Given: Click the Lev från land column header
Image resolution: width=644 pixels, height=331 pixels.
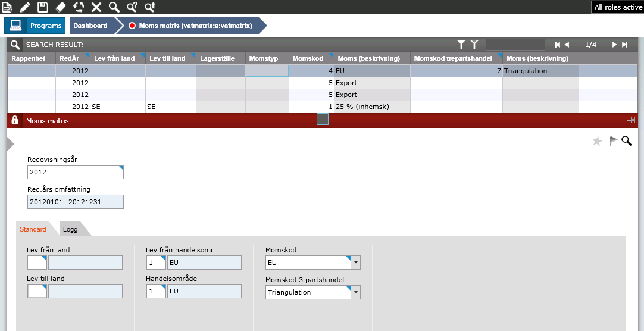Looking at the screenshot, I should (x=118, y=58).
